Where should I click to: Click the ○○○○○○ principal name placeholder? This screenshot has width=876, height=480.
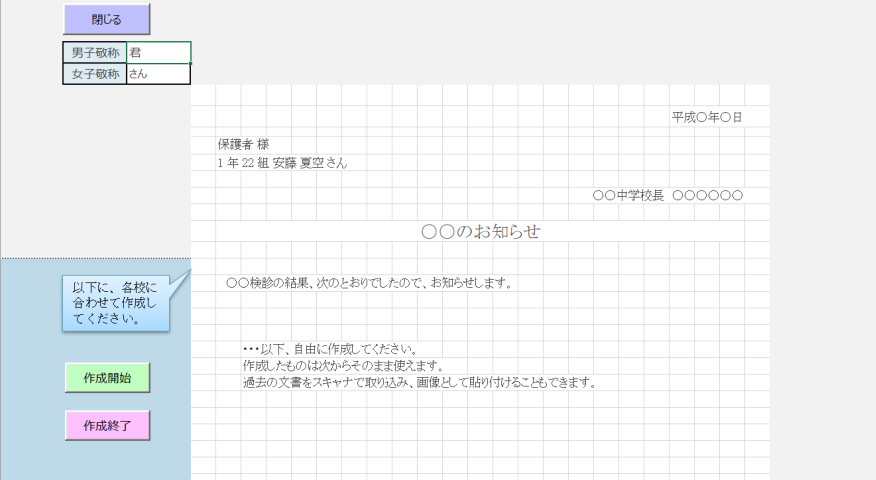(708, 195)
